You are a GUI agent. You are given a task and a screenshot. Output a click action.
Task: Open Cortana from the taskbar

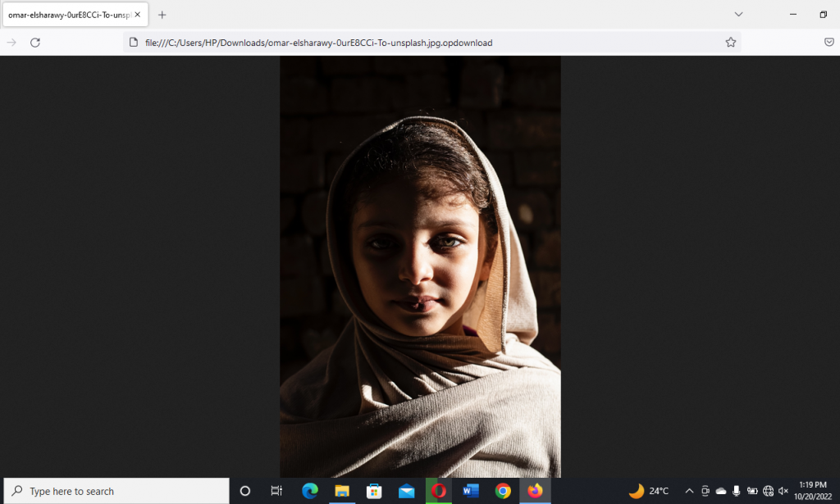[244, 491]
